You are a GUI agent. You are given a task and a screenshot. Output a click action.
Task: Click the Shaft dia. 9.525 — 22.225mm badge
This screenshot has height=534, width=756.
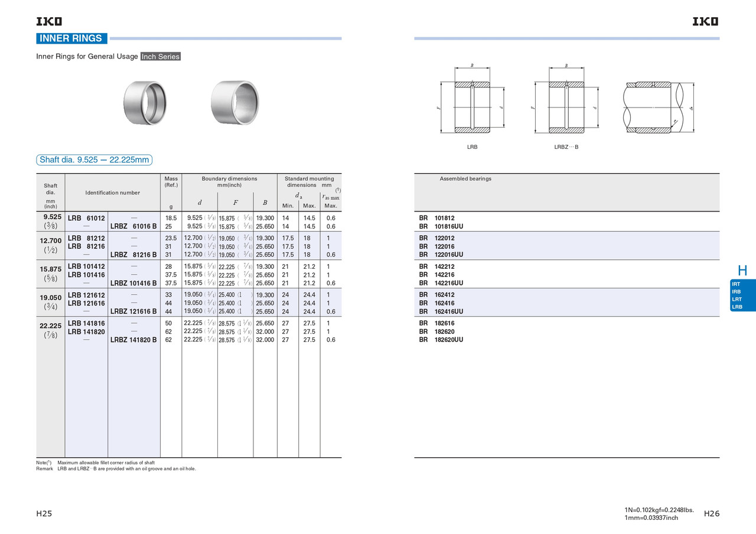click(94, 160)
